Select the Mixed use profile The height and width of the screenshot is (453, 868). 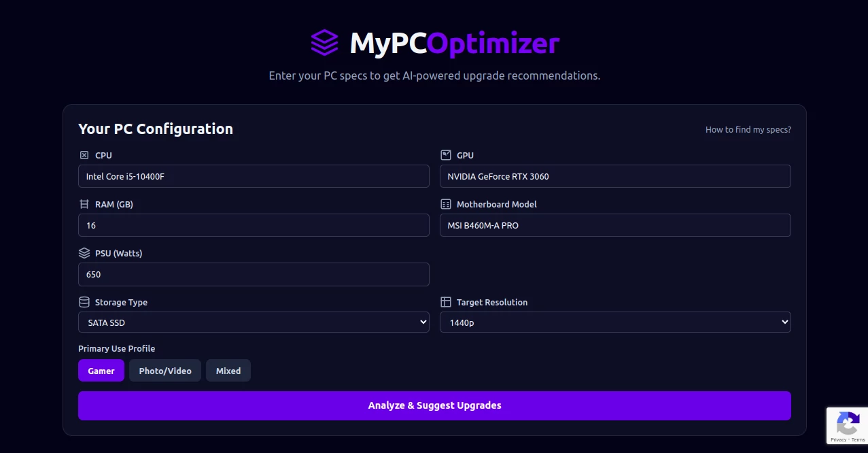click(228, 371)
